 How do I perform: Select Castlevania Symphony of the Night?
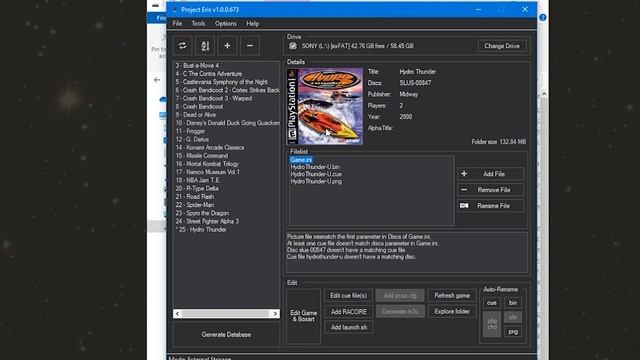click(x=221, y=82)
